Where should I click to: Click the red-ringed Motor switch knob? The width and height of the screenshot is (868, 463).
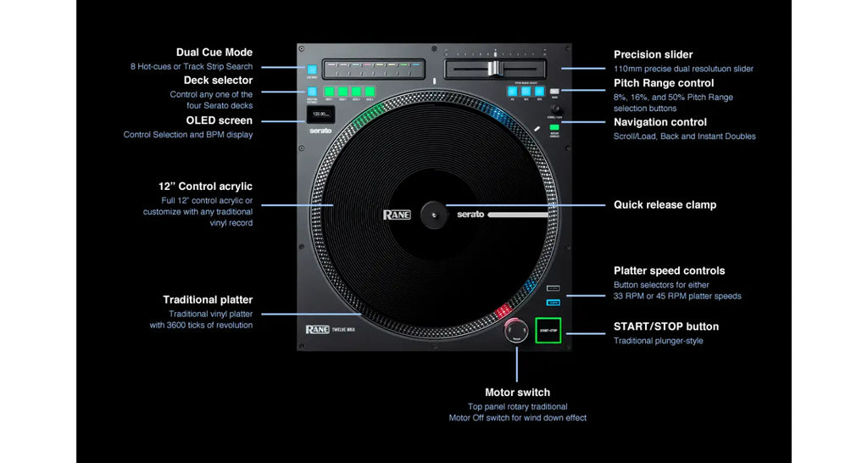[x=516, y=331]
